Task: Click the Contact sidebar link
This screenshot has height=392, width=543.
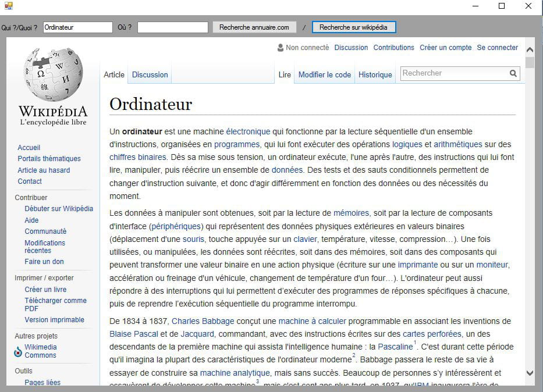Action: coord(30,181)
